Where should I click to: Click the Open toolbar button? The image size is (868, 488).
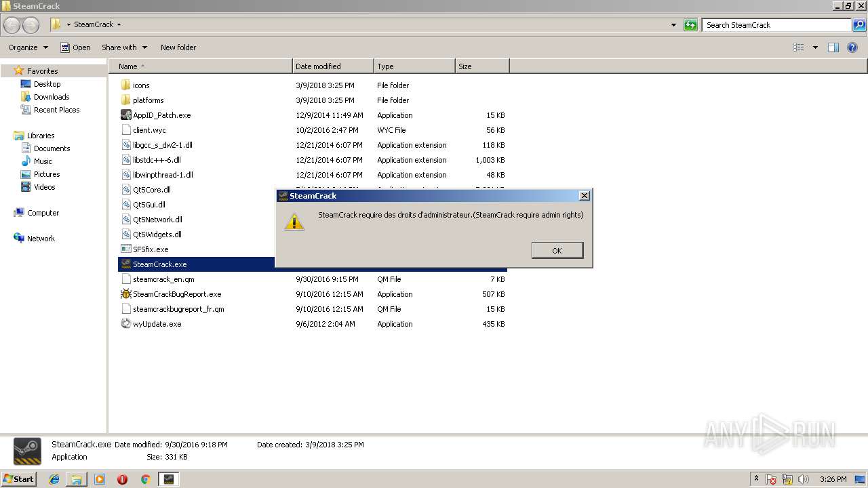(75, 47)
